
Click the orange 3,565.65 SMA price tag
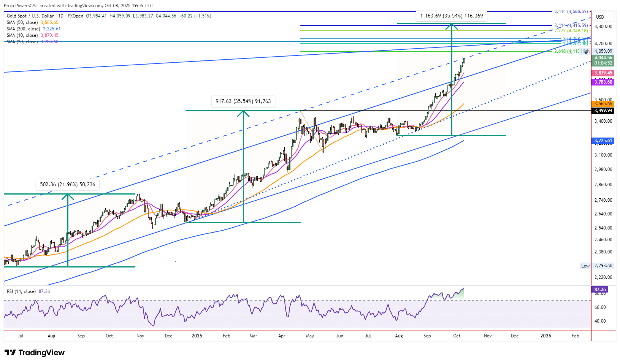tap(603, 104)
